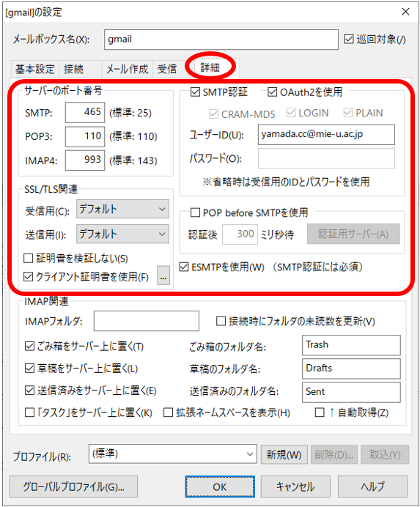Toggle ESMTPを使用 checkbox
This screenshot has width=420, height=507.
184,267
